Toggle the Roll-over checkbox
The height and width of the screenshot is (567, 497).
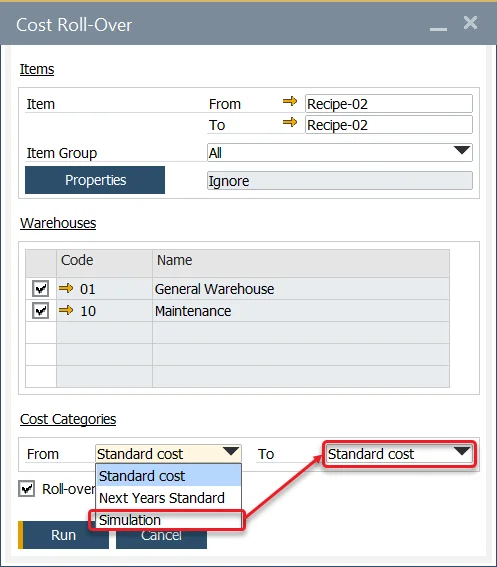coord(27,489)
